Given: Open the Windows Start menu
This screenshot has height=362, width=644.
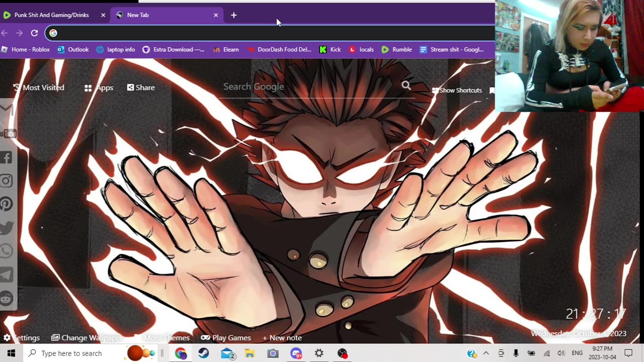Looking at the screenshot, I should coord(11,353).
